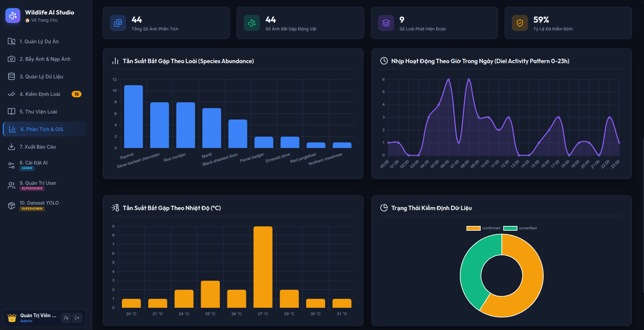The image size is (644, 330).
Task: Click the clock icon beside Diel Activity Pattern title
Action: (384, 61)
